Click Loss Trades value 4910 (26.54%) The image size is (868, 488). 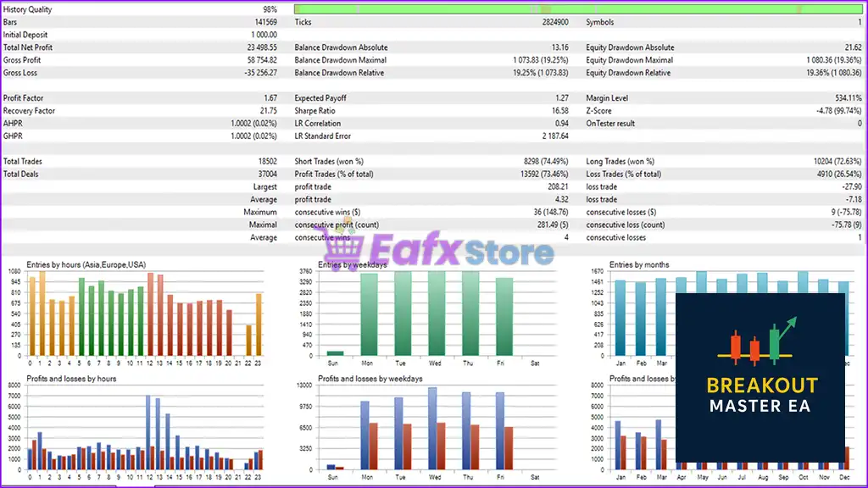click(x=839, y=175)
